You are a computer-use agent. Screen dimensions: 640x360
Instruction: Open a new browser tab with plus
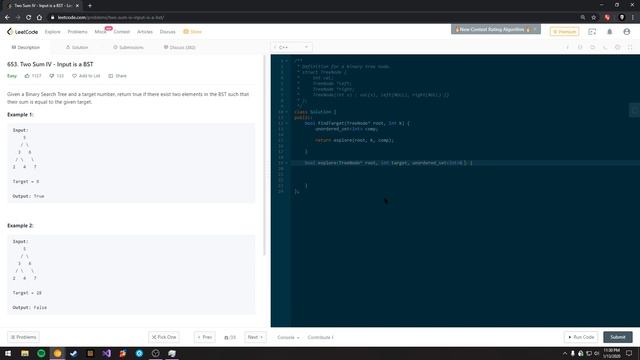pos(90,6)
